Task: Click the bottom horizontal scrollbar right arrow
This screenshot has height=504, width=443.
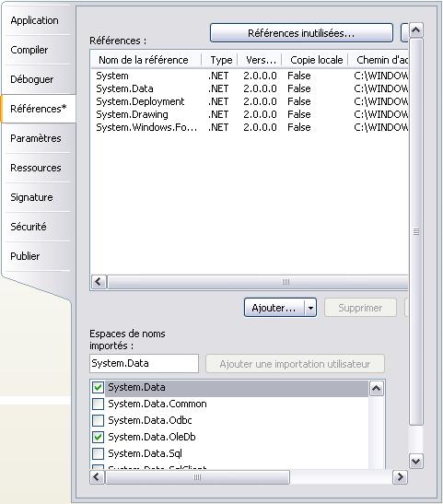Action: coord(401,477)
